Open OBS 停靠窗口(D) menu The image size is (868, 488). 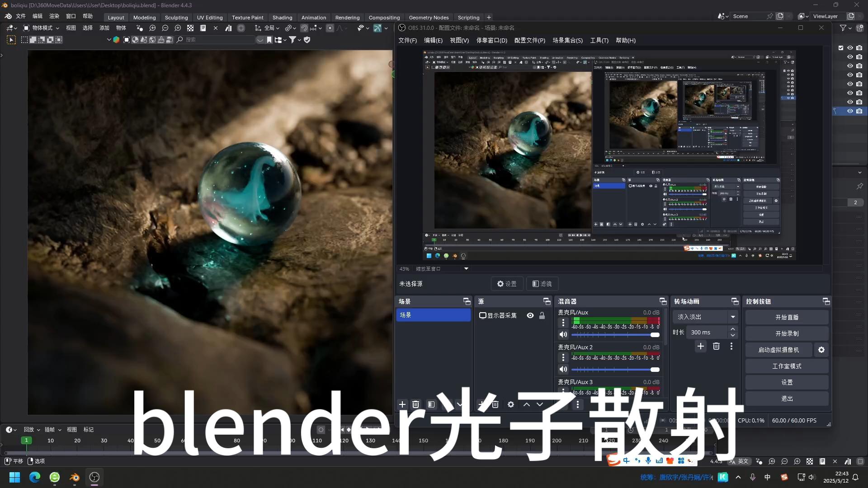pos(491,40)
